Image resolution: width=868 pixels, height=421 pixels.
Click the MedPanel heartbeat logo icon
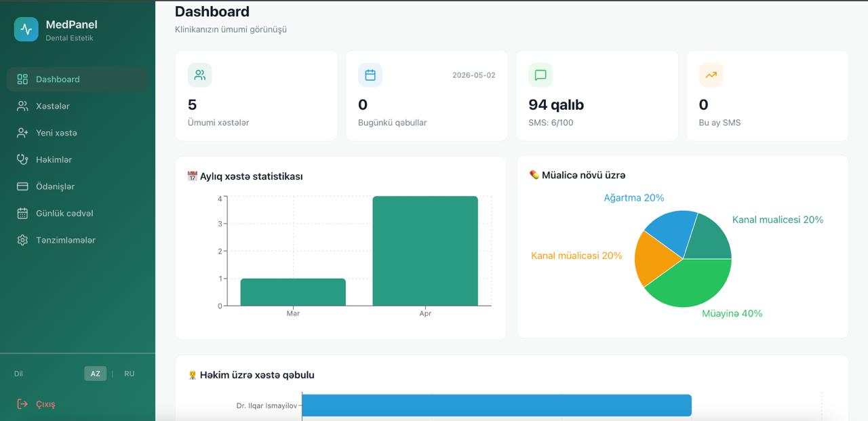[26, 29]
